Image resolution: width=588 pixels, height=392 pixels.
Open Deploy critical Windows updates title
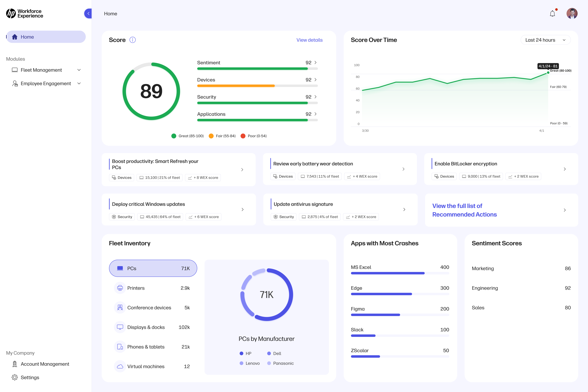(149, 204)
